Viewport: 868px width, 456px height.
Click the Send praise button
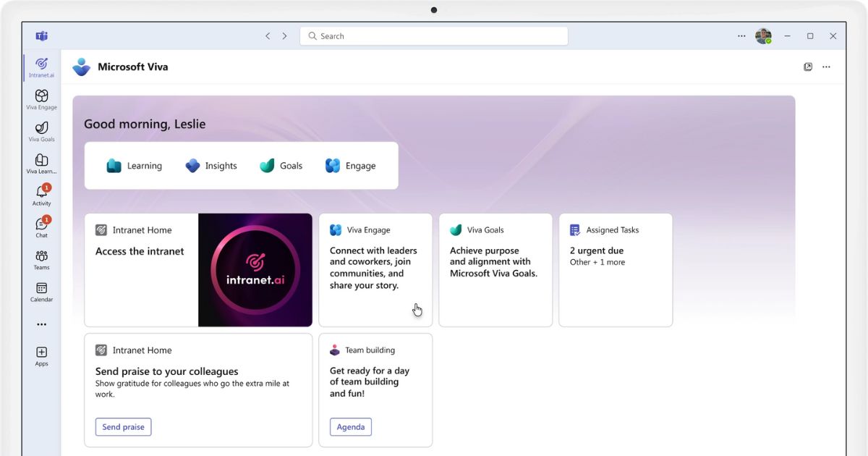tap(123, 427)
